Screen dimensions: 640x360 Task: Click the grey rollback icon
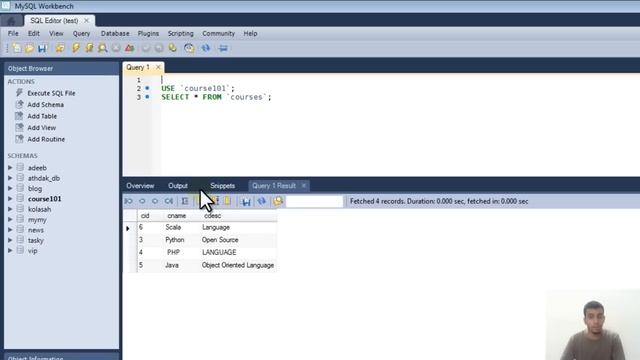point(159,48)
